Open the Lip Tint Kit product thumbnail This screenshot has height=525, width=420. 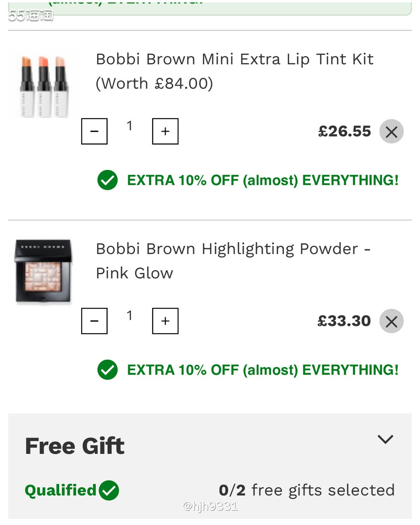(x=44, y=83)
